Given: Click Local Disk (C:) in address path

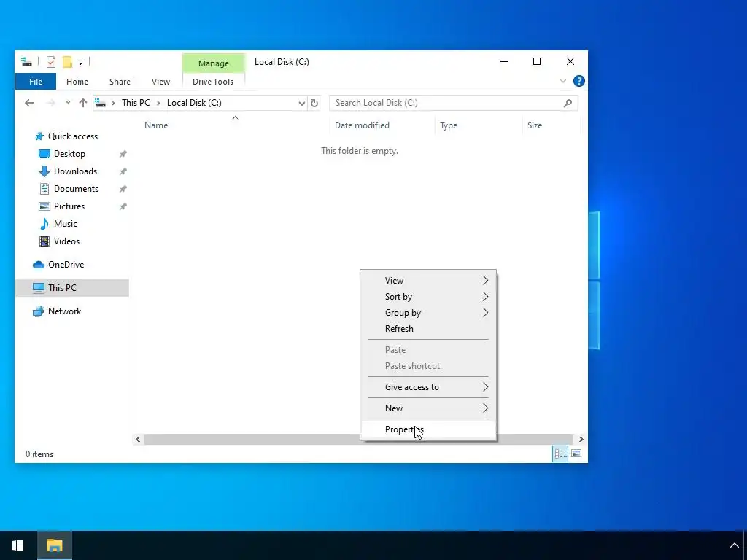Looking at the screenshot, I should (194, 103).
